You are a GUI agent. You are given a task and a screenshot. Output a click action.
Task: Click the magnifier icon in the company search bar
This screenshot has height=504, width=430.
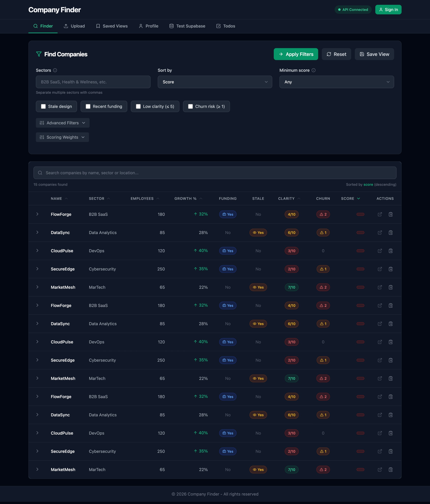40,173
